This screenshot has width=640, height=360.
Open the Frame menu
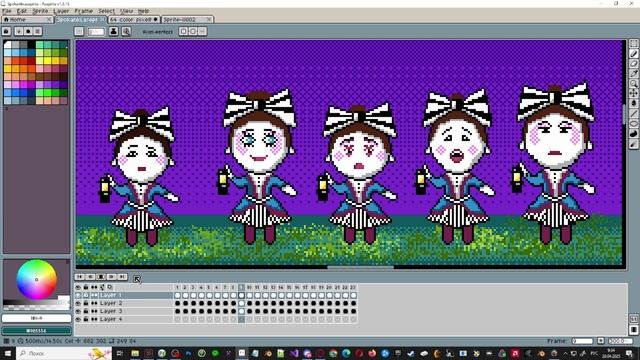pyautogui.click(x=84, y=11)
